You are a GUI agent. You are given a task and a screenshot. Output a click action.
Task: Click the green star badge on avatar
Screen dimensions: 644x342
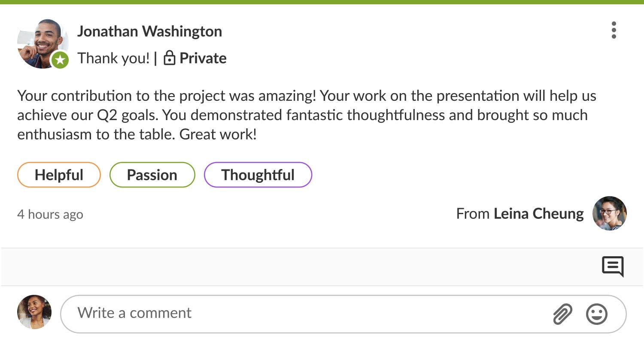(x=60, y=61)
